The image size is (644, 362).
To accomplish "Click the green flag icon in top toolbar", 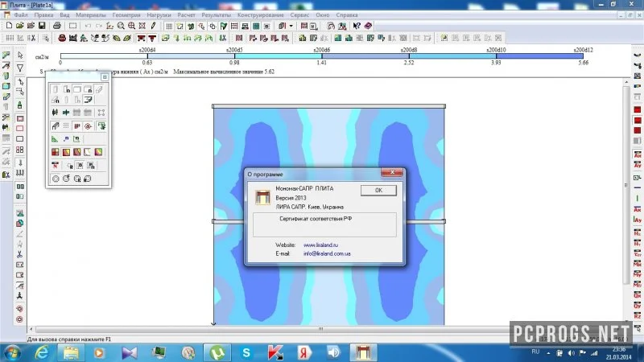I will click(224, 26).
